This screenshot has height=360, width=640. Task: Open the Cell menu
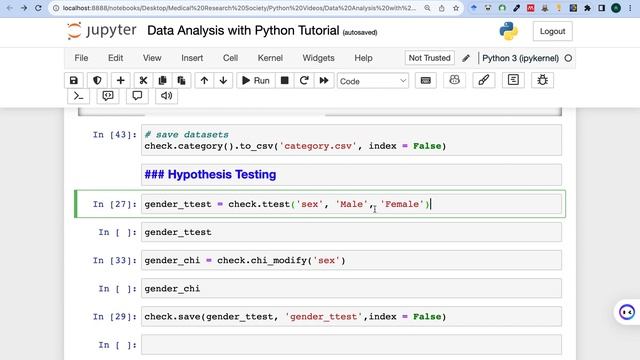pyautogui.click(x=230, y=58)
